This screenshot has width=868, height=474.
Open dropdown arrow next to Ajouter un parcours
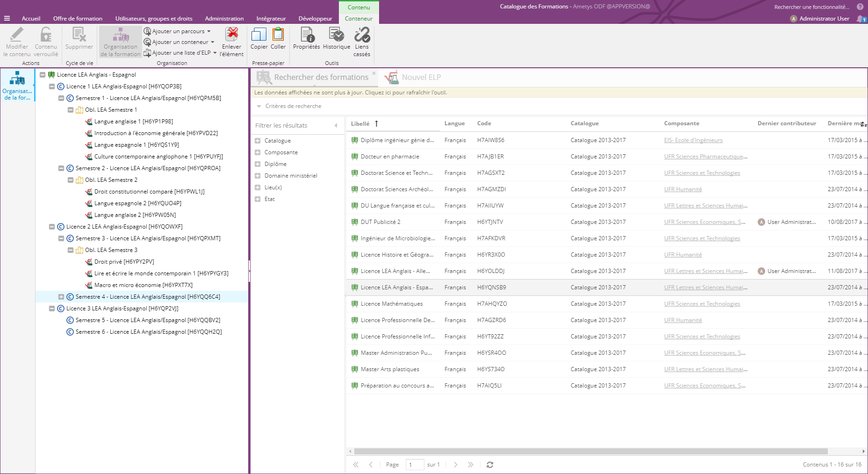209,31
